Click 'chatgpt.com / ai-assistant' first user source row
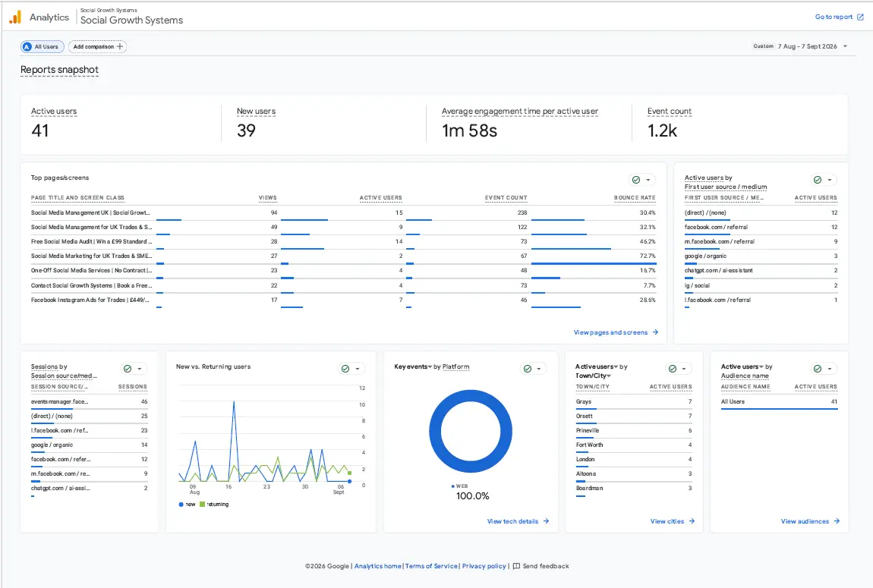 click(761, 270)
